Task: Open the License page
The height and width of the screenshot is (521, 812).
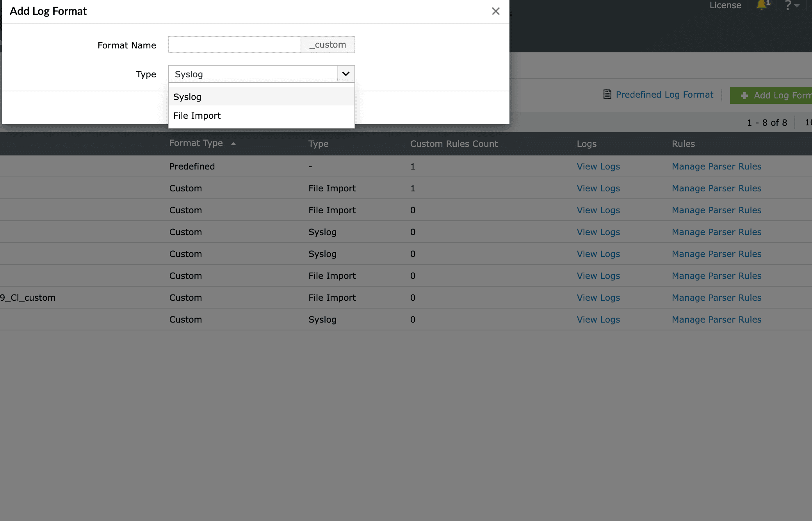Action: (x=725, y=5)
